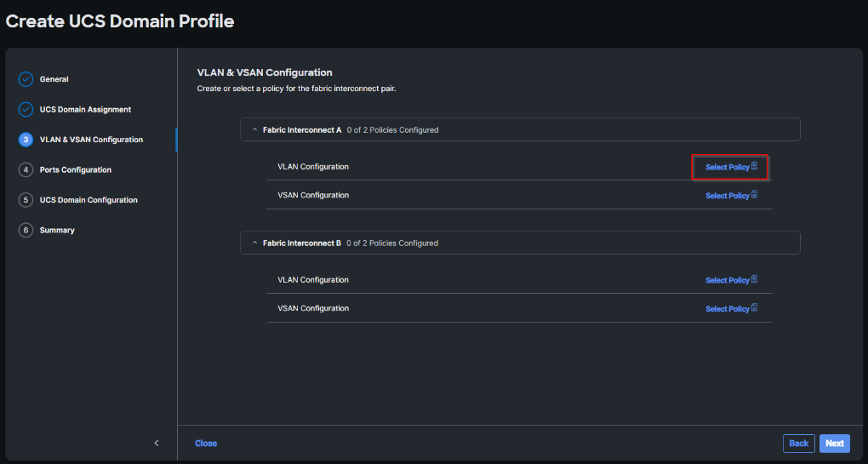This screenshot has height=464, width=868.
Task: Collapse the Fabric Interconnect B section
Action: pyautogui.click(x=254, y=243)
